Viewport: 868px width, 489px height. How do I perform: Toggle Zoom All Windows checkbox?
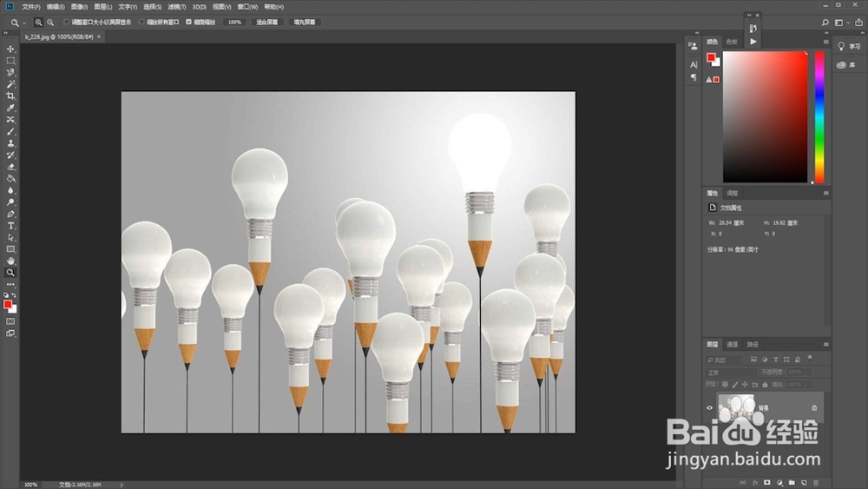click(141, 23)
